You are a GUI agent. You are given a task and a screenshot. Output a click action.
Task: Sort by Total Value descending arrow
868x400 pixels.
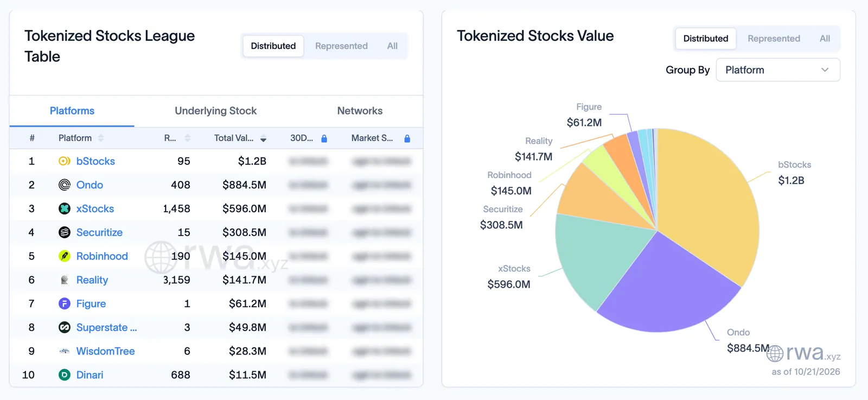[x=263, y=139]
